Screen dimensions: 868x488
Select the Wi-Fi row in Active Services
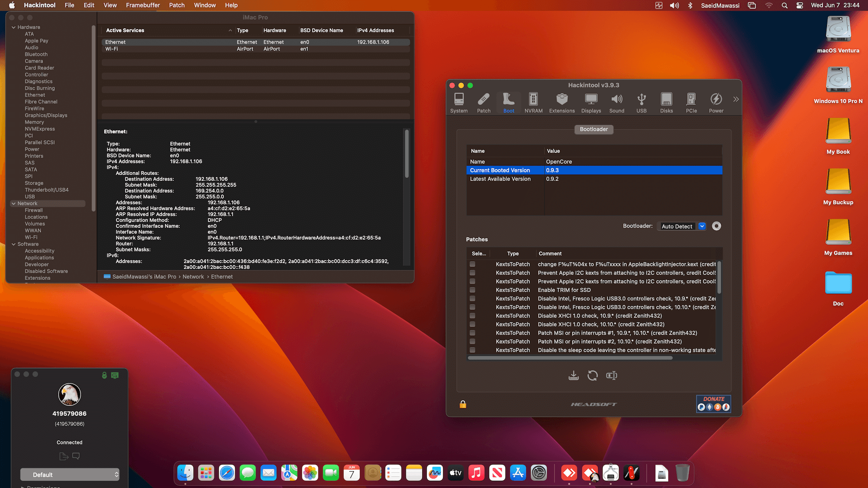coord(256,49)
